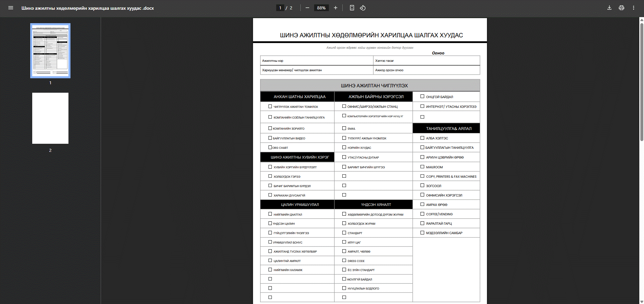Open page 2 thumbnail
Image resolution: width=644 pixels, height=304 pixels.
[50, 118]
